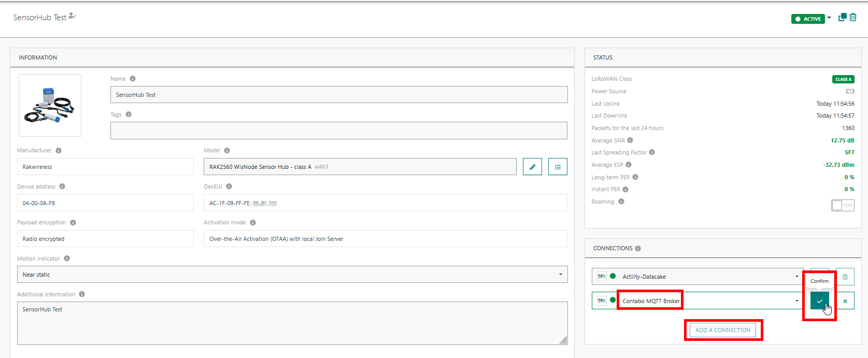
Task: Click the info icon next to Payload encryption
Action: [x=73, y=223]
